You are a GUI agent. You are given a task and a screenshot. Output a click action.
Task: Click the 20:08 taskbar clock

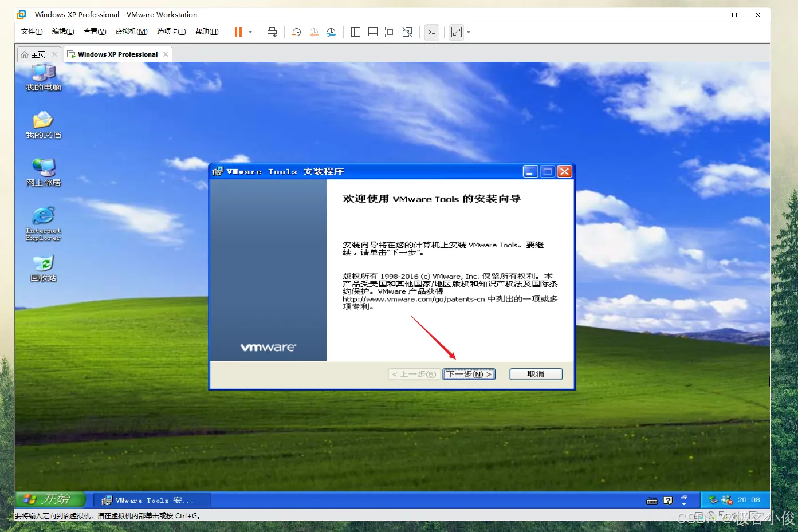(749, 500)
